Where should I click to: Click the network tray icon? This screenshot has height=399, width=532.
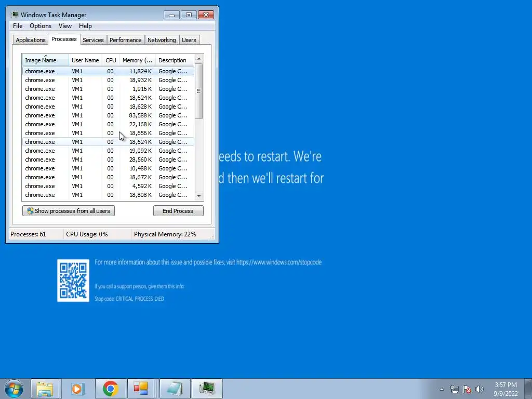pos(454,389)
